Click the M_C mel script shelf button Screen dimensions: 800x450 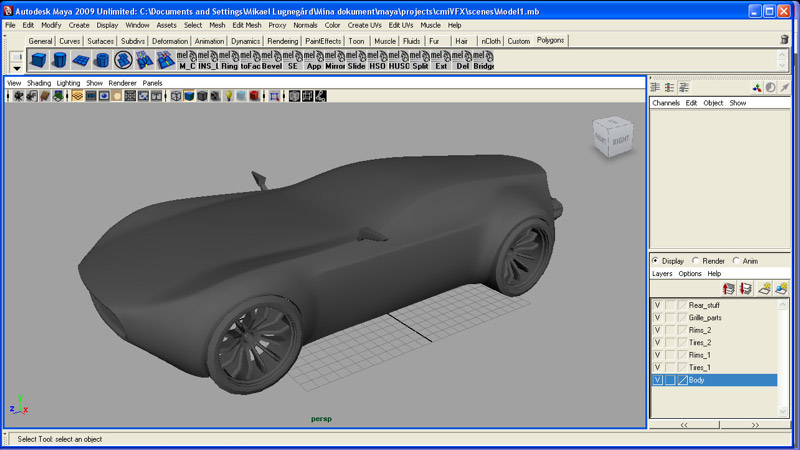[187, 60]
